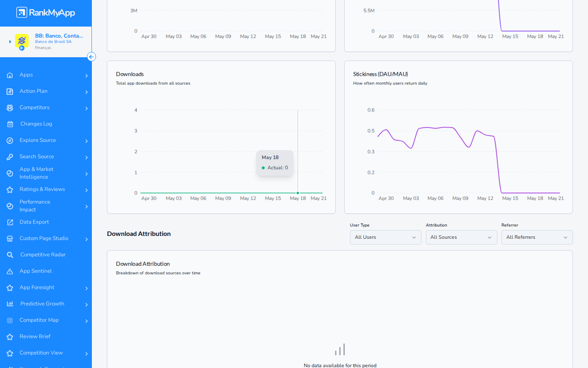Expand the Action Plan chevron
Screen dimensions: 588x368
pos(87,92)
